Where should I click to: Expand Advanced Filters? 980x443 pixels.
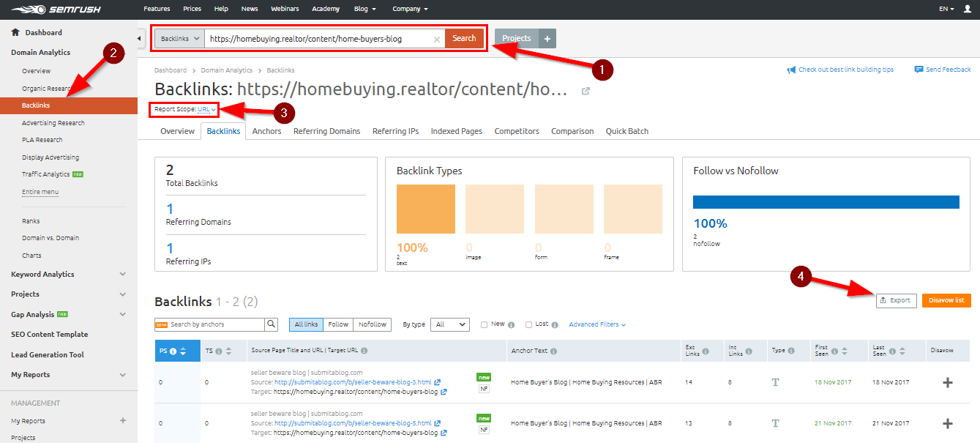pyautogui.click(x=597, y=324)
